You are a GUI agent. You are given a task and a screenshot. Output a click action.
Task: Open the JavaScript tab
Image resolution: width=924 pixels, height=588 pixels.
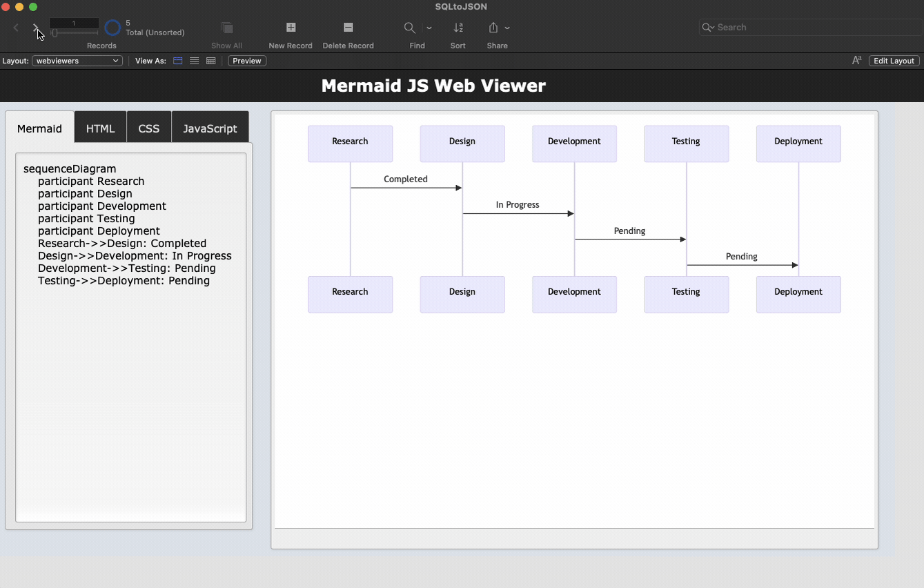click(210, 126)
